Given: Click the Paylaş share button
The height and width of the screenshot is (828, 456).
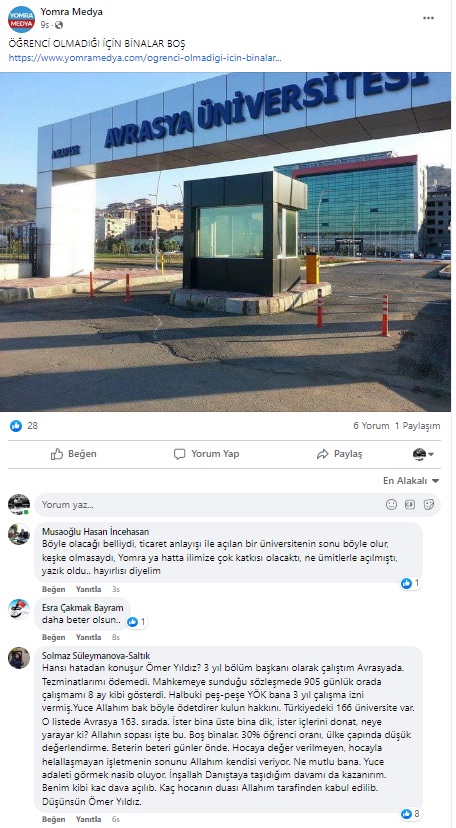Looking at the screenshot, I should 339,454.
